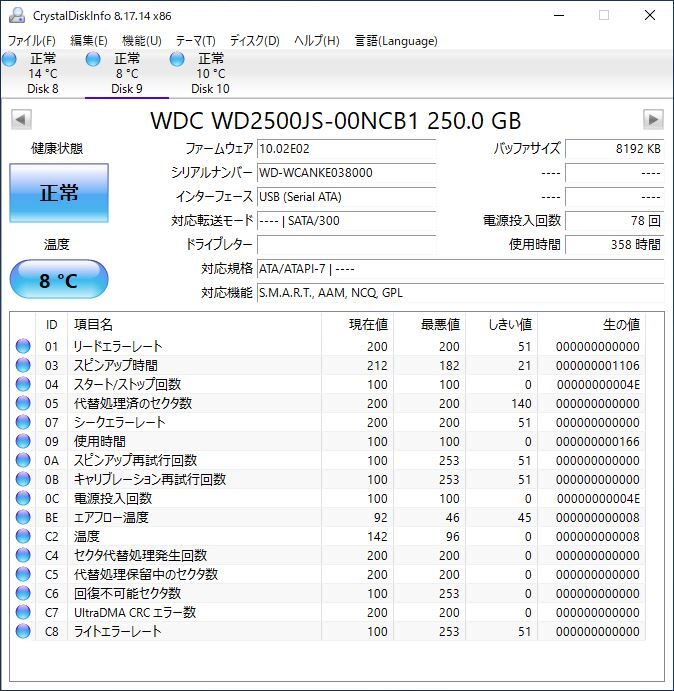This screenshot has width=674, height=691.
Task: Select the 回復不可能セクタ数 row name
Action: coord(127,593)
